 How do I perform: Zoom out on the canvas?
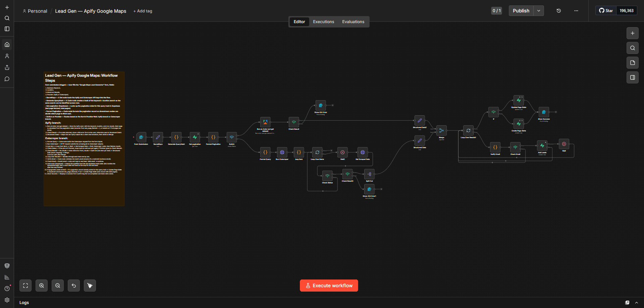[x=58, y=286]
